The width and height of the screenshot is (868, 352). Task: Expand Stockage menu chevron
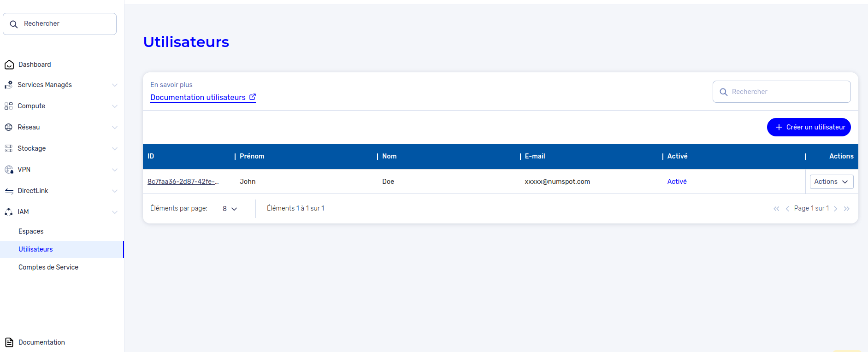(x=115, y=148)
